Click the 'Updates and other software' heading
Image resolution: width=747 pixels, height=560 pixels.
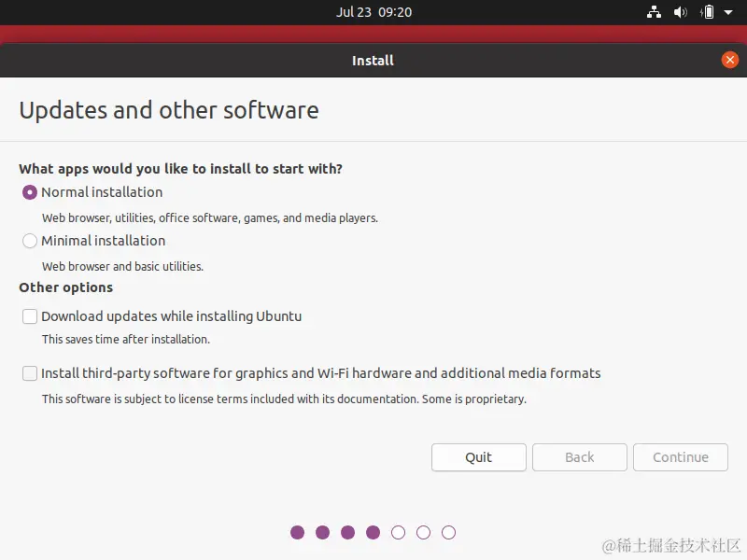(x=169, y=110)
